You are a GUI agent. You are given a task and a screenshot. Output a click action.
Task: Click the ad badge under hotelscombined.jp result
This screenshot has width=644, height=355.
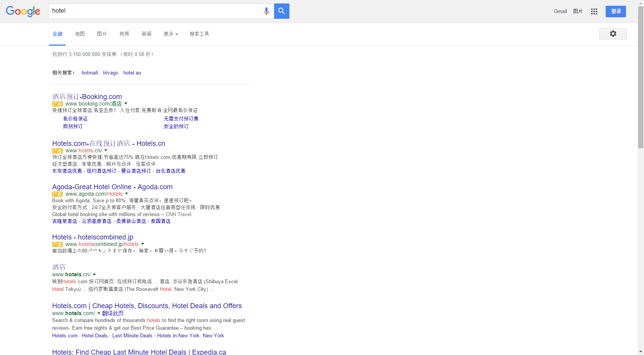coord(58,244)
